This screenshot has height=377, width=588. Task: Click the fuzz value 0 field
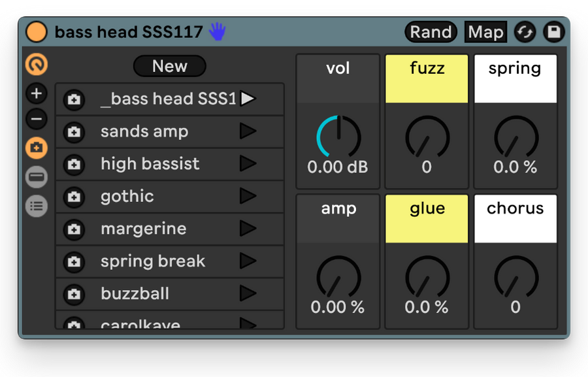coord(427,167)
